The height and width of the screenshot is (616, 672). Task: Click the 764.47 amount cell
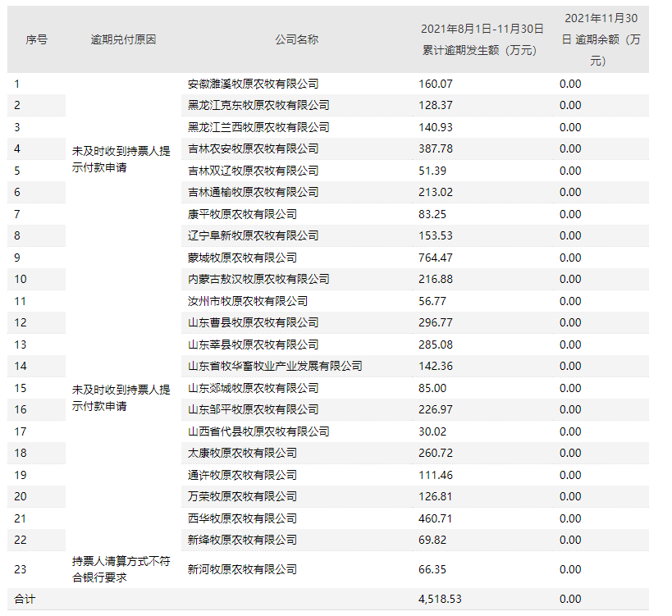[x=436, y=258]
